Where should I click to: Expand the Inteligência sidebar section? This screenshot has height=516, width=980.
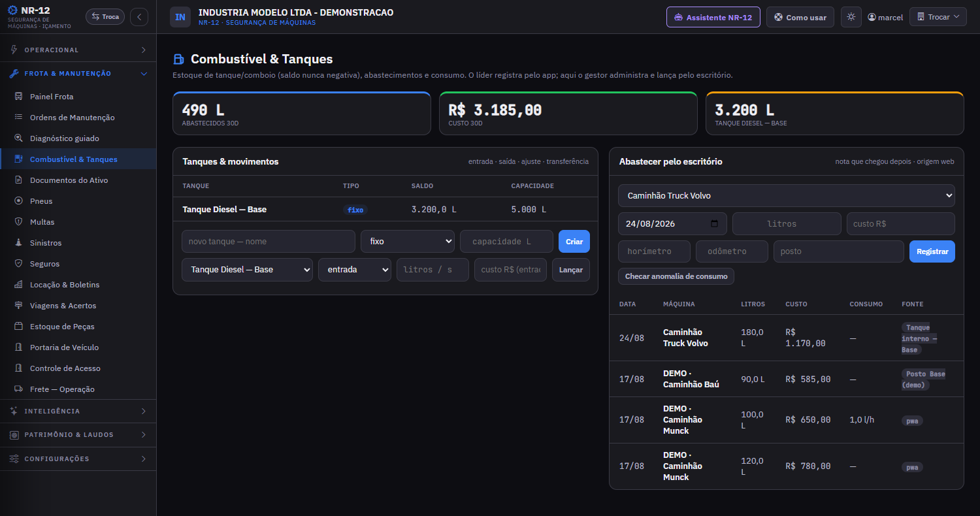[78, 411]
